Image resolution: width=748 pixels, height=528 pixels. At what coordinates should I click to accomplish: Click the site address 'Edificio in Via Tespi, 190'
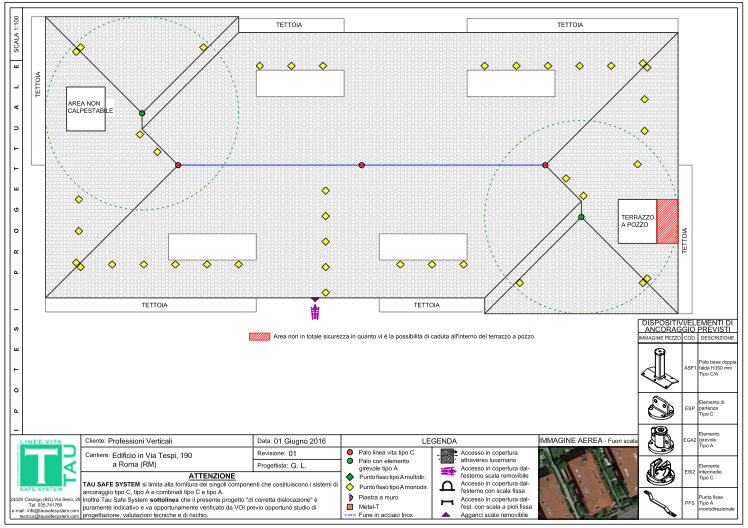[x=152, y=456]
